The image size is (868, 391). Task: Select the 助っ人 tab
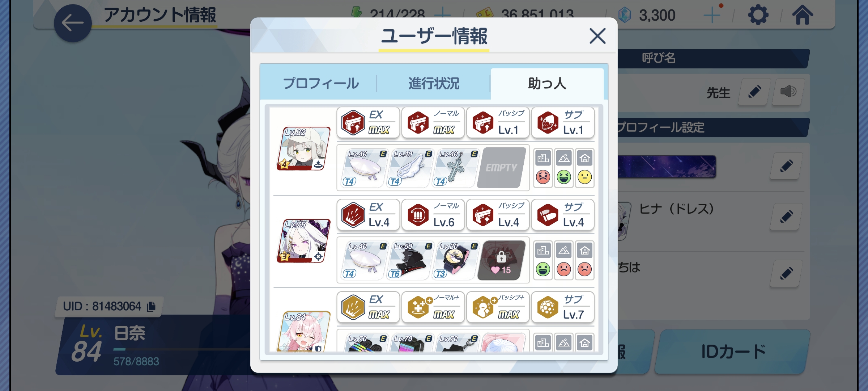click(547, 83)
